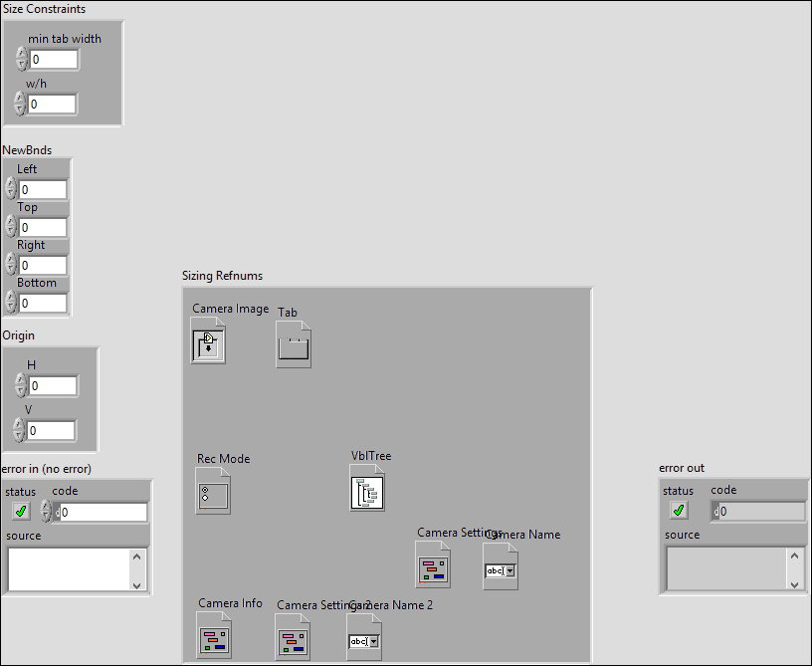Toggle the error out status indicator
Screen dimensions: 812x666
point(678,510)
